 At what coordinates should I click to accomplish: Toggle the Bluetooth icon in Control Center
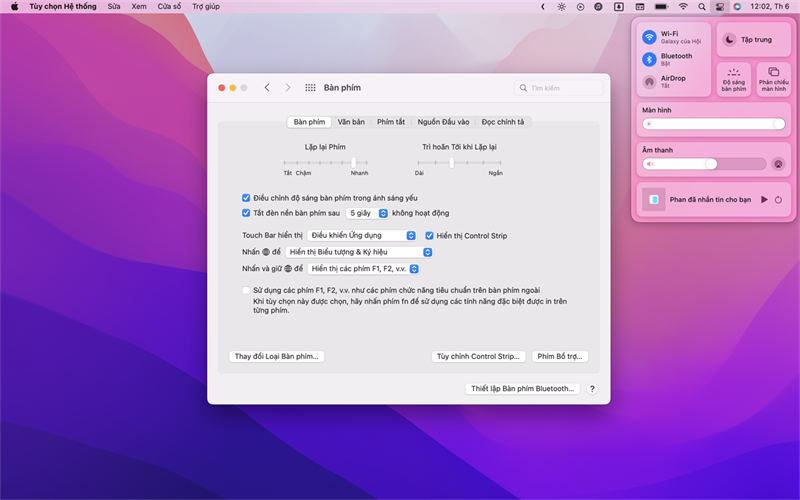[x=649, y=60]
